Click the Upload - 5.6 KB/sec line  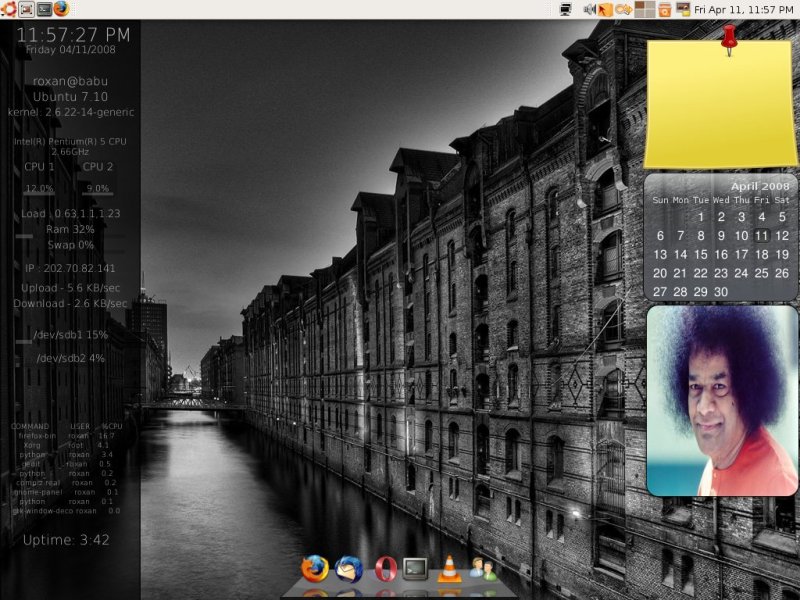70,288
